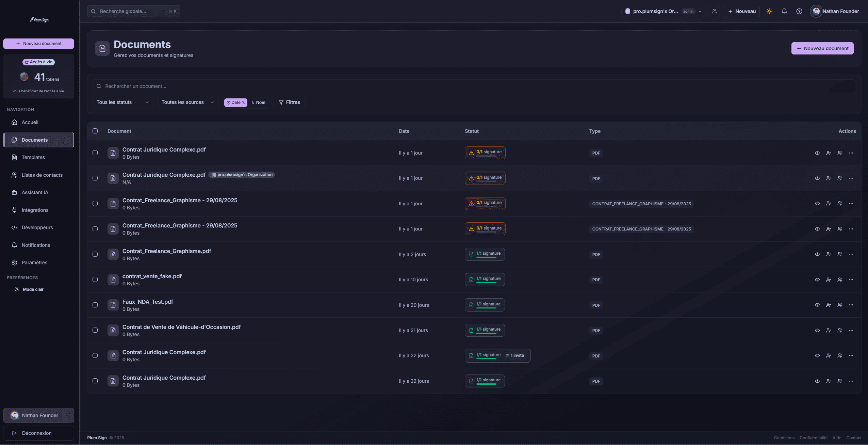The image size is (868, 445).
Task: Open Assistant IA in the sidebar
Action: [38, 193]
